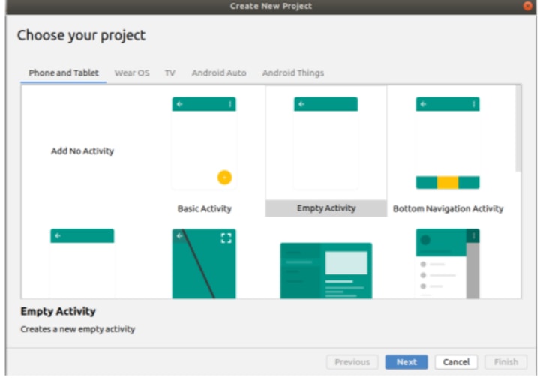Click the Basic Activity label

(x=204, y=208)
